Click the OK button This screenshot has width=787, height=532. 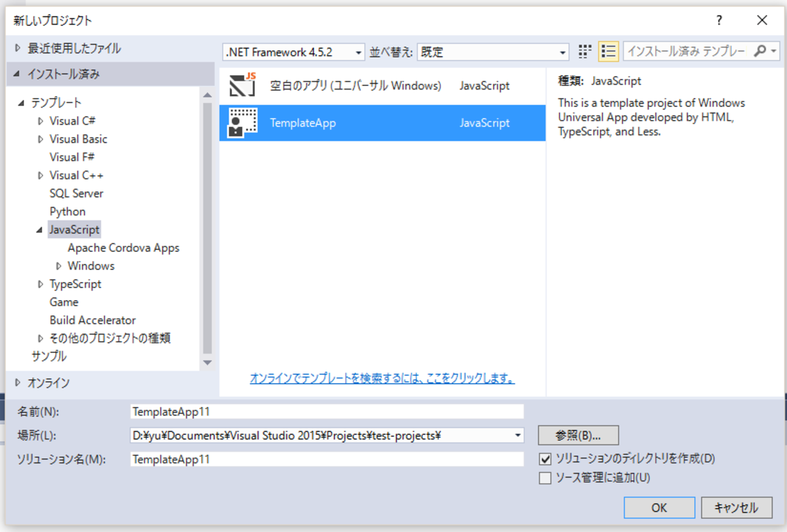[659, 508]
